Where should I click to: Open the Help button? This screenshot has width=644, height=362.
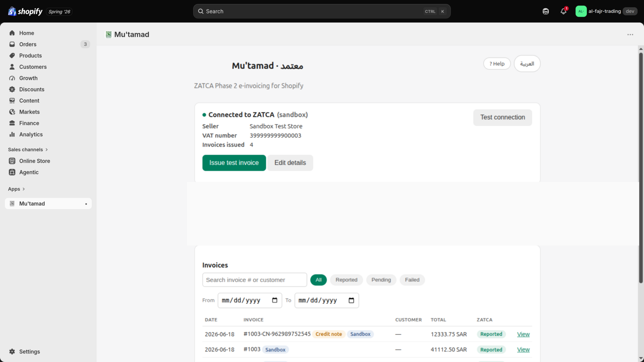click(x=497, y=64)
